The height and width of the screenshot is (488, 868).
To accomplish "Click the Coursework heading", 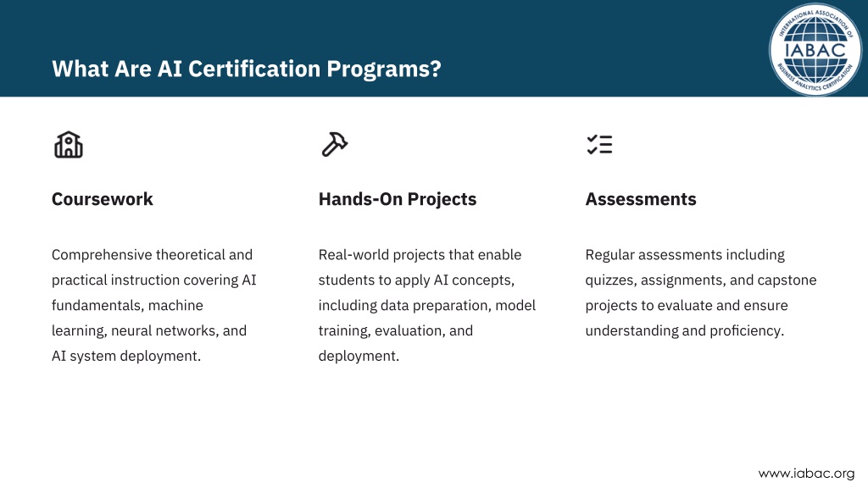I will point(103,199).
